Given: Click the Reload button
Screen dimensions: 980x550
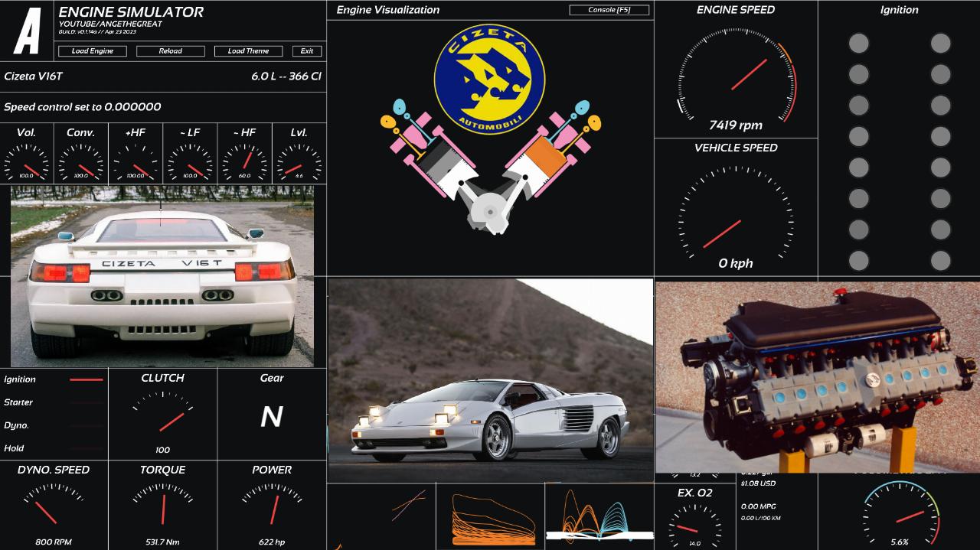Looking at the screenshot, I should pos(170,51).
